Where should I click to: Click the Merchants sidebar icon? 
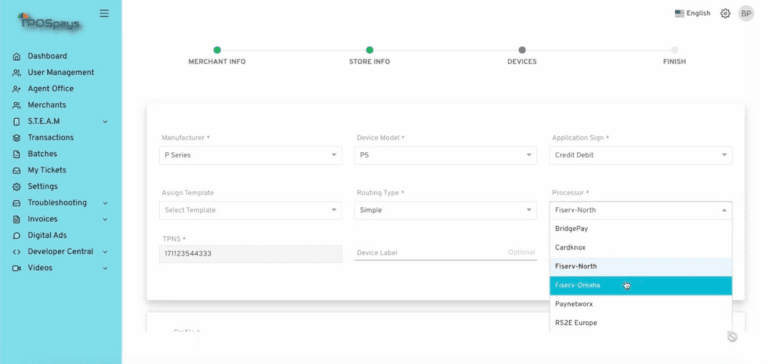[17, 105]
